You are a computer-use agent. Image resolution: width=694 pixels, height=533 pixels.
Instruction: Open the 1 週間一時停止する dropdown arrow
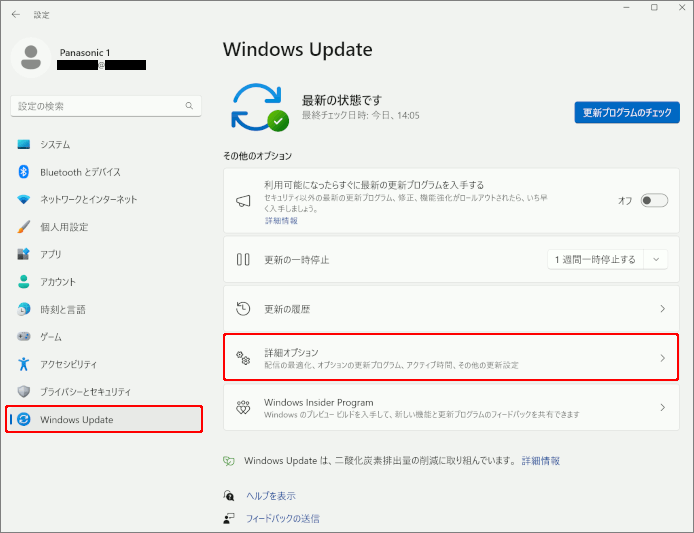(656, 259)
